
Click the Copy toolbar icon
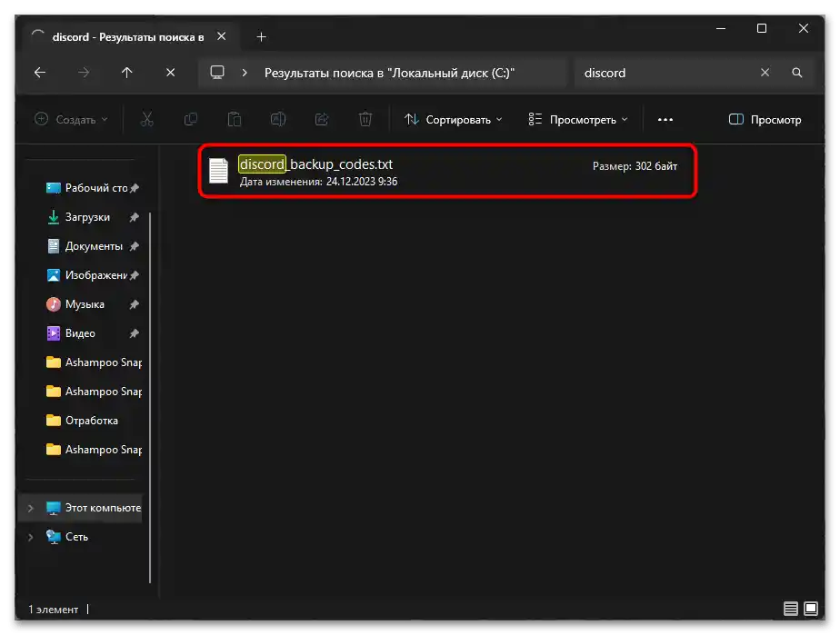[x=191, y=119]
